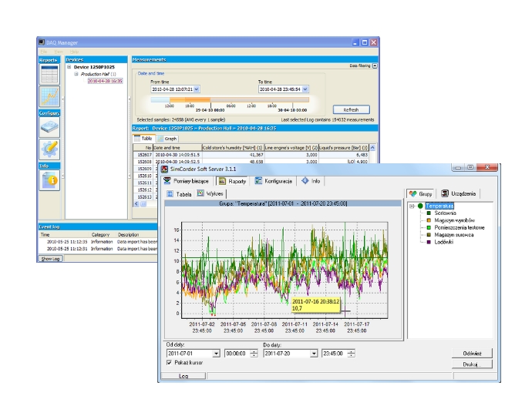
Task: Open the Info panel icon
Action: [49, 179]
